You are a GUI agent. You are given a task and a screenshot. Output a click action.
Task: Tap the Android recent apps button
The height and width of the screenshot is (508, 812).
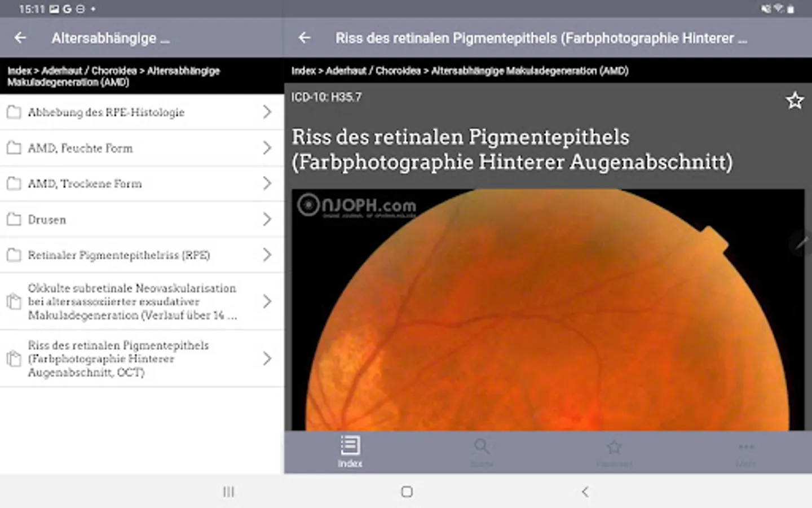click(228, 492)
